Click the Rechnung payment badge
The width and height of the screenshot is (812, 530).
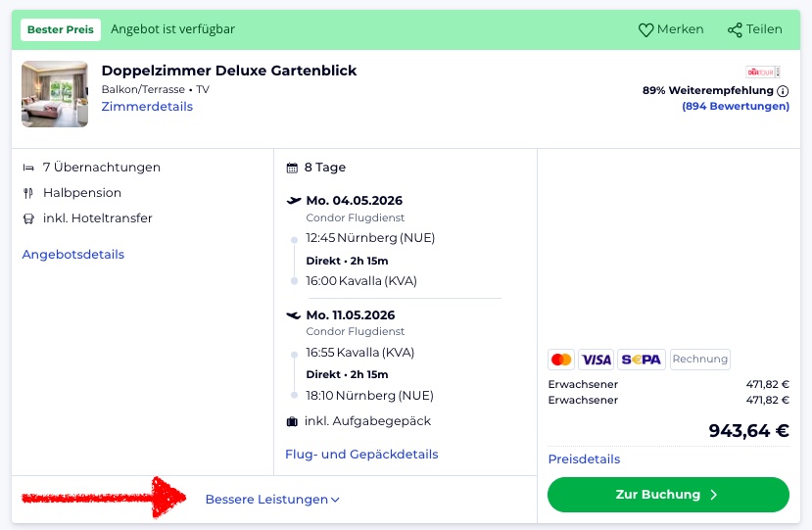coord(699,360)
